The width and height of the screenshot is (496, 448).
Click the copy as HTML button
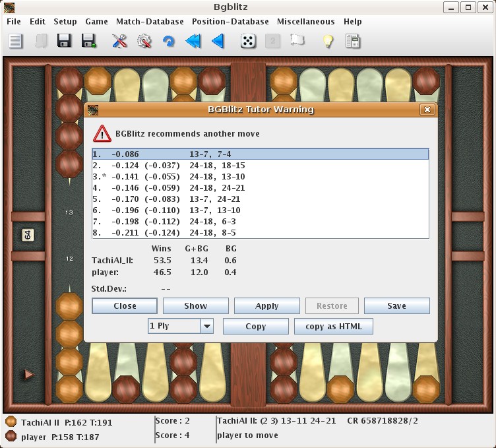click(x=334, y=326)
